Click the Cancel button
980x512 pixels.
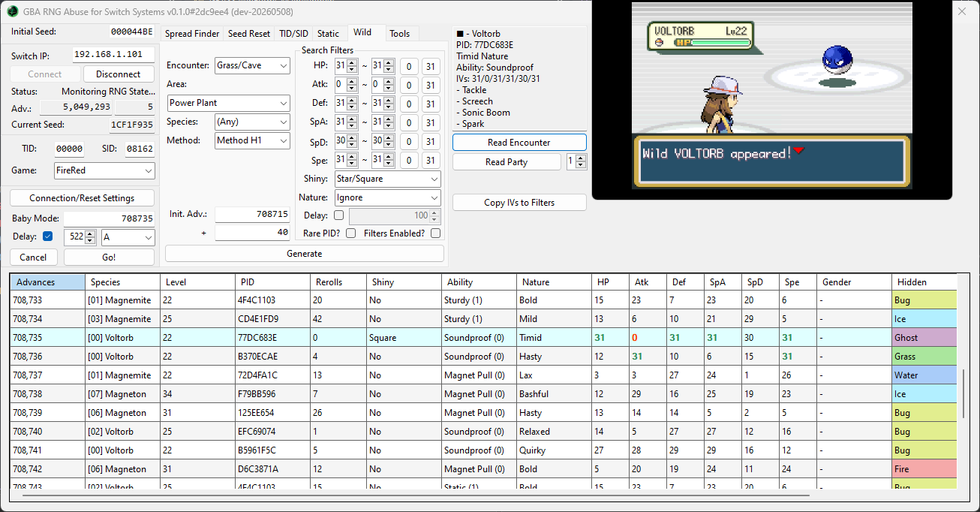pos(33,258)
